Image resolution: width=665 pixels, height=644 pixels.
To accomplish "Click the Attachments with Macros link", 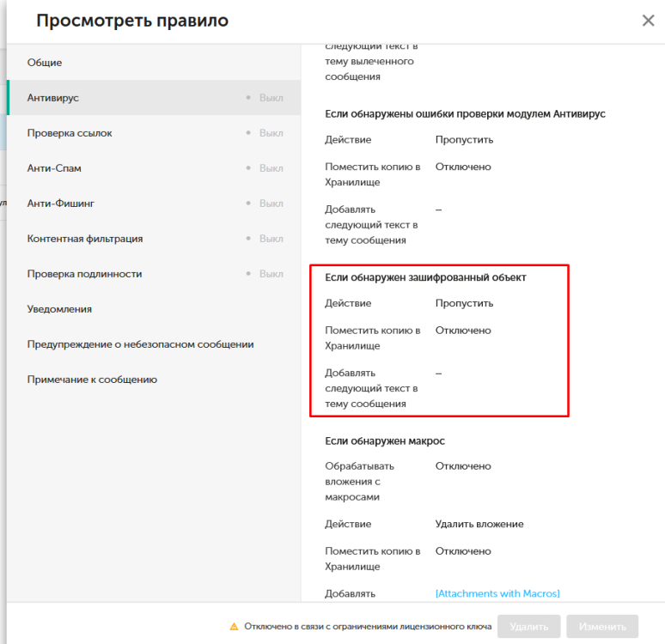I will click(x=497, y=594).
